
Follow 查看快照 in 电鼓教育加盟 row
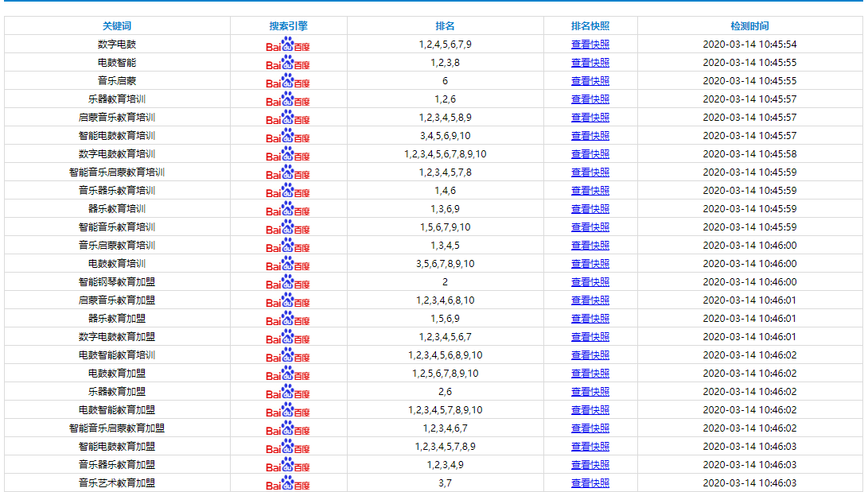point(590,373)
